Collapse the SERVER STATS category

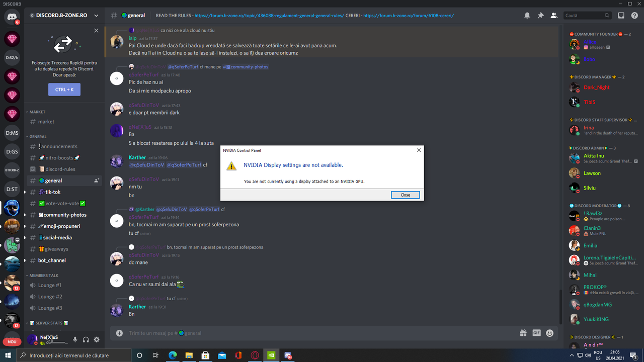[47, 323]
